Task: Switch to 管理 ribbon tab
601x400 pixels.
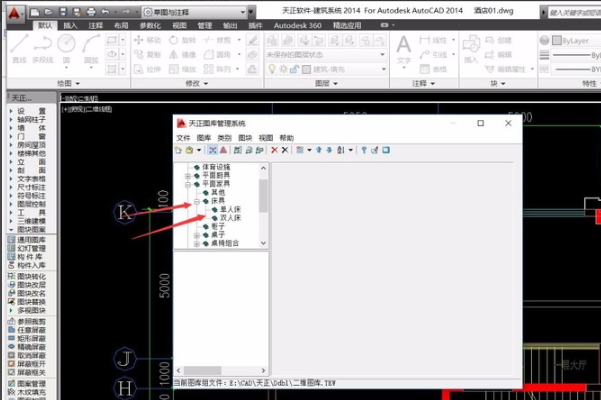Action: (x=205, y=26)
